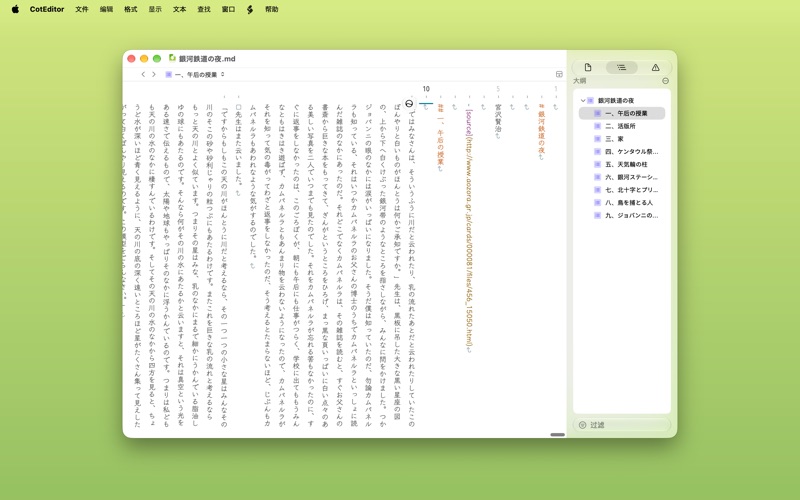Select outline item 五、天気輪の柱

(621, 164)
